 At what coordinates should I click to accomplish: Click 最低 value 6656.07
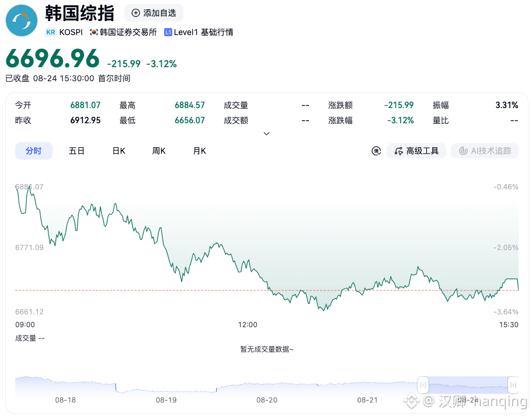pos(190,120)
